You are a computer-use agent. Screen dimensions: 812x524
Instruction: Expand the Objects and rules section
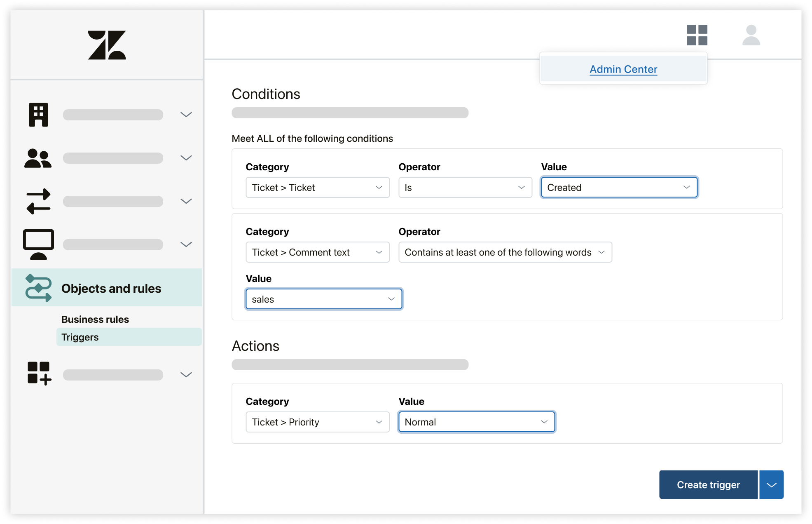[110, 288]
